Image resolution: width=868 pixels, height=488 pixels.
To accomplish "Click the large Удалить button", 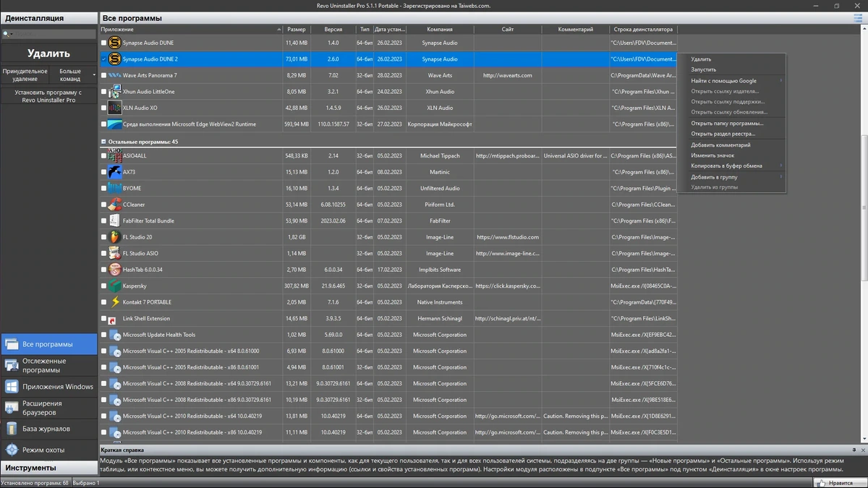I will point(48,53).
